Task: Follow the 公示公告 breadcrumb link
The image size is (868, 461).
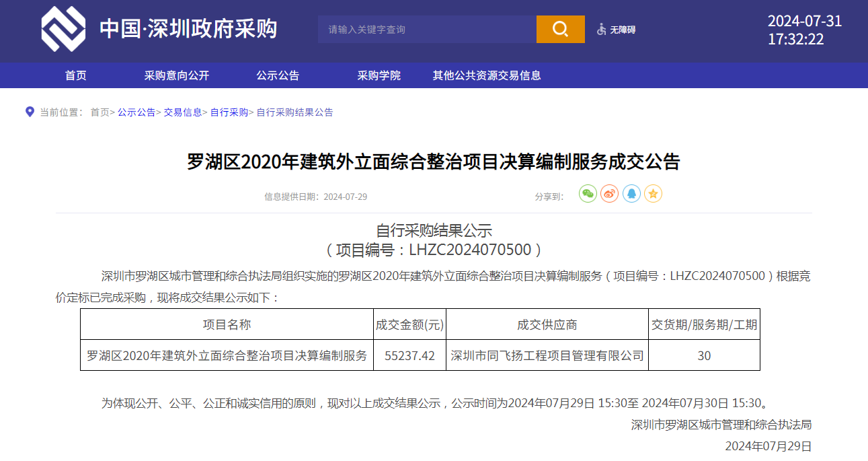Action: (136, 112)
